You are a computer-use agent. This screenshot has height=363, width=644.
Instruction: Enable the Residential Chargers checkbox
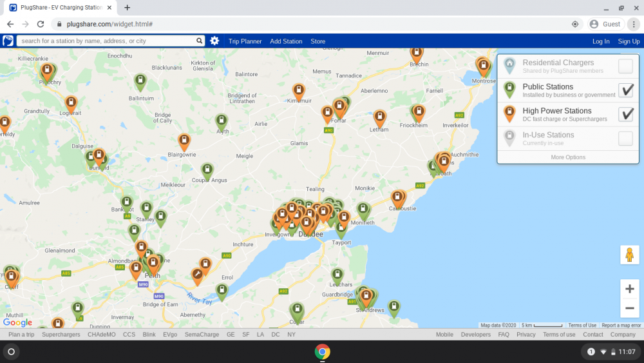coord(625,66)
